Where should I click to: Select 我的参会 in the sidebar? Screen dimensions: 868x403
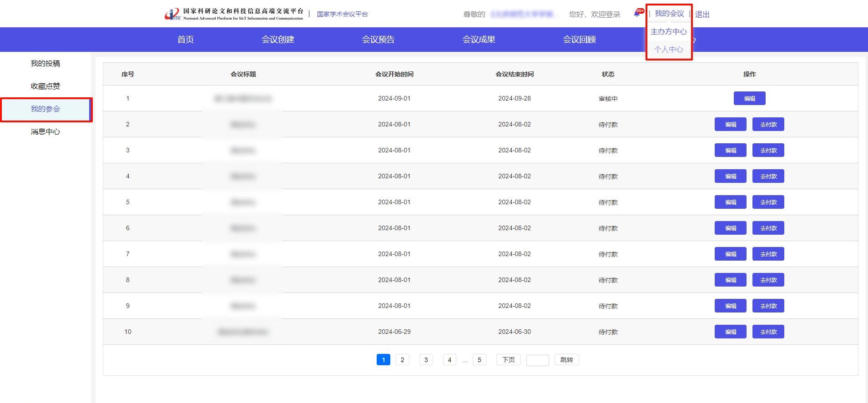pos(45,109)
